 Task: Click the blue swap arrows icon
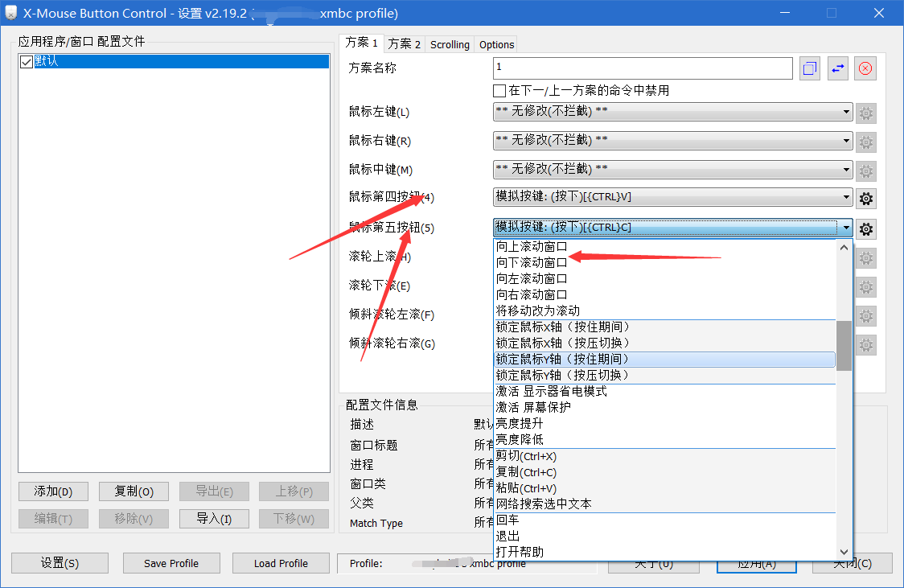pyautogui.click(x=837, y=68)
